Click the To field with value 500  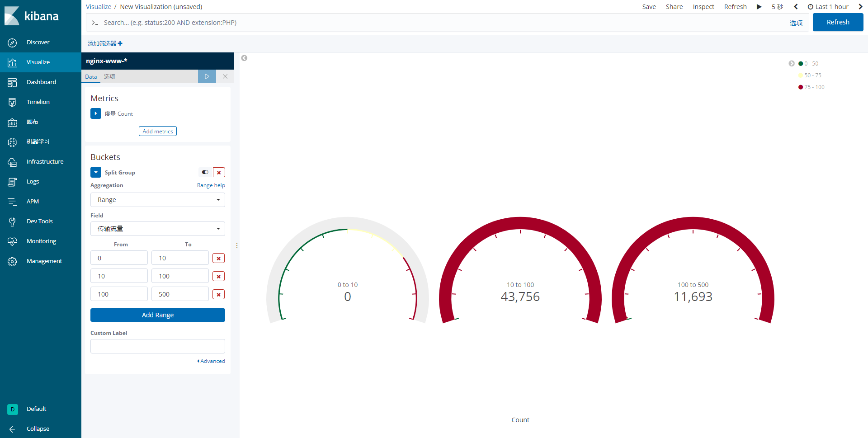(x=180, y=294)
